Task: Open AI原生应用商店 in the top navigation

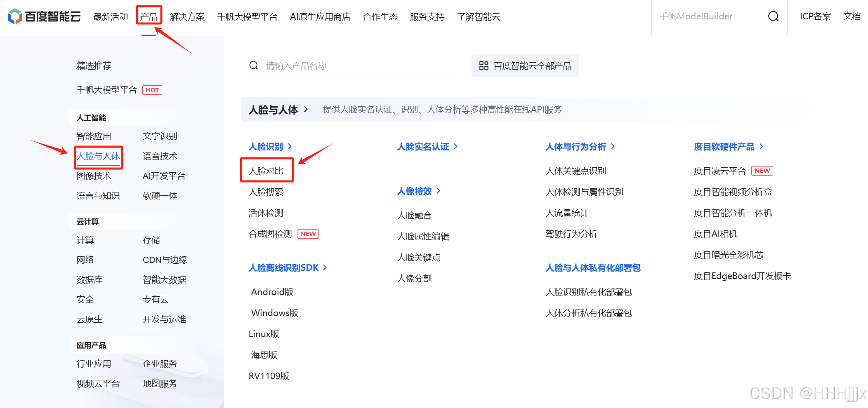Action: (x=320, y=17)
